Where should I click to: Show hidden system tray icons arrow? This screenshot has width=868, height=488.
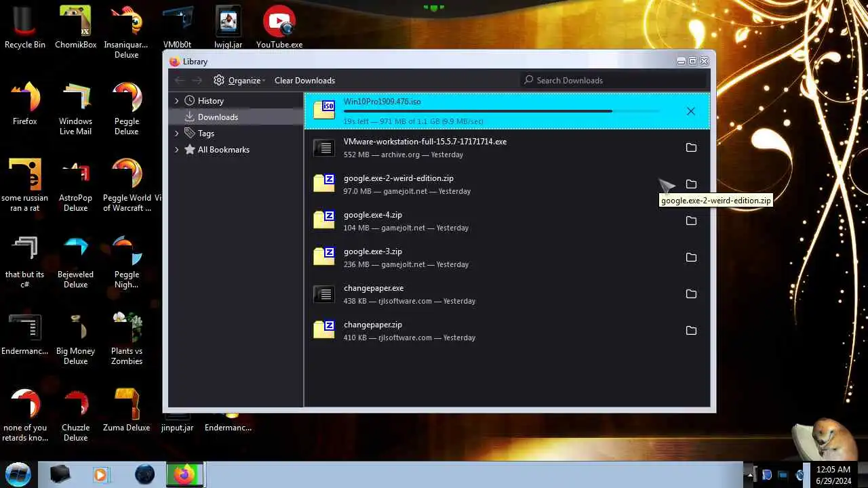(x=749, y=475)
